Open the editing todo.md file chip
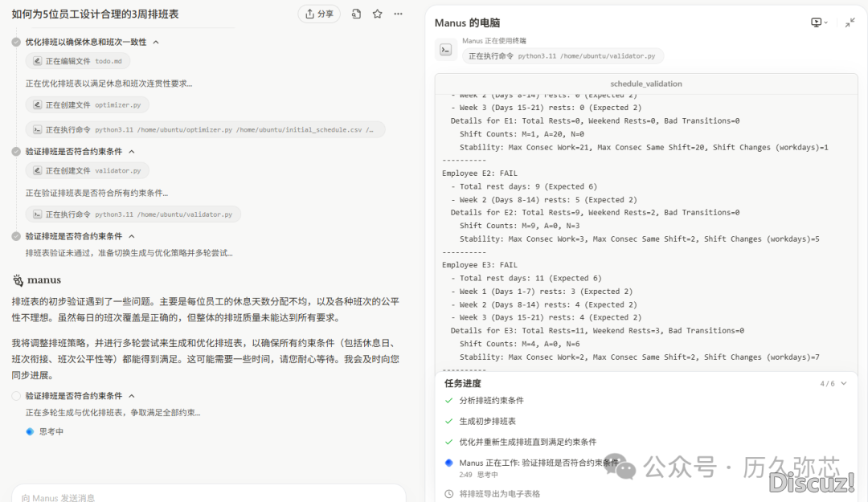Screen dimensions: 868x502 tap(77, 61)
